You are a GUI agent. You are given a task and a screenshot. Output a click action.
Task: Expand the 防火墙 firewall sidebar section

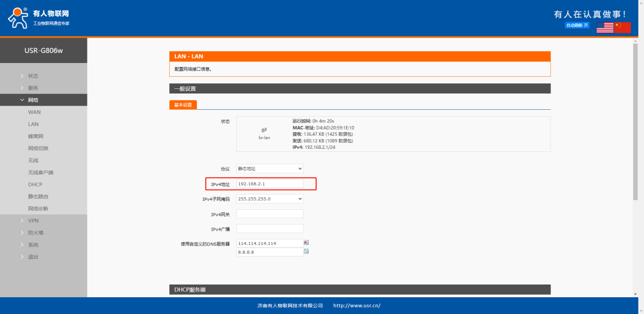(x=36, y=233)
